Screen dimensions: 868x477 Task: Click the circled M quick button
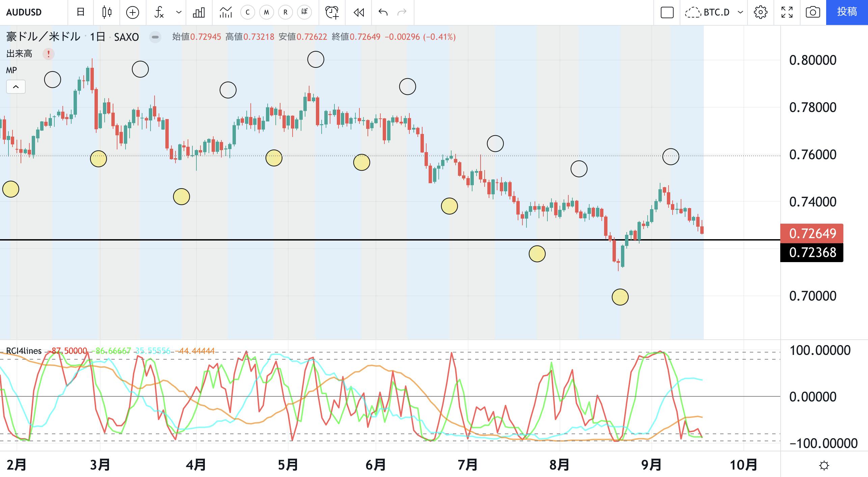point(266,12)
